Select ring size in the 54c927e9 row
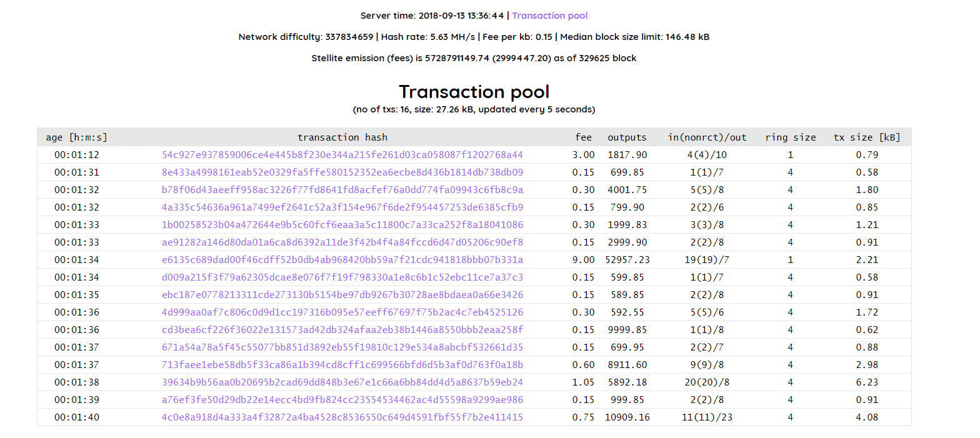 pos(791,155)
